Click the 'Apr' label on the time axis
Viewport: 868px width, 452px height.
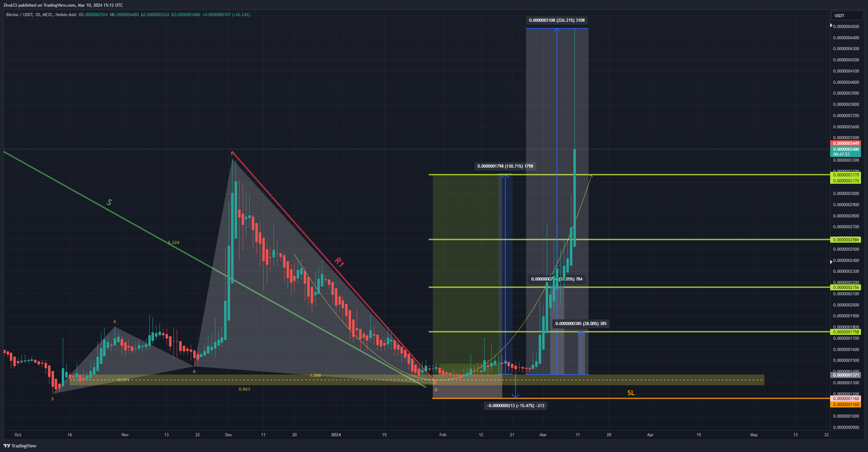650,435
